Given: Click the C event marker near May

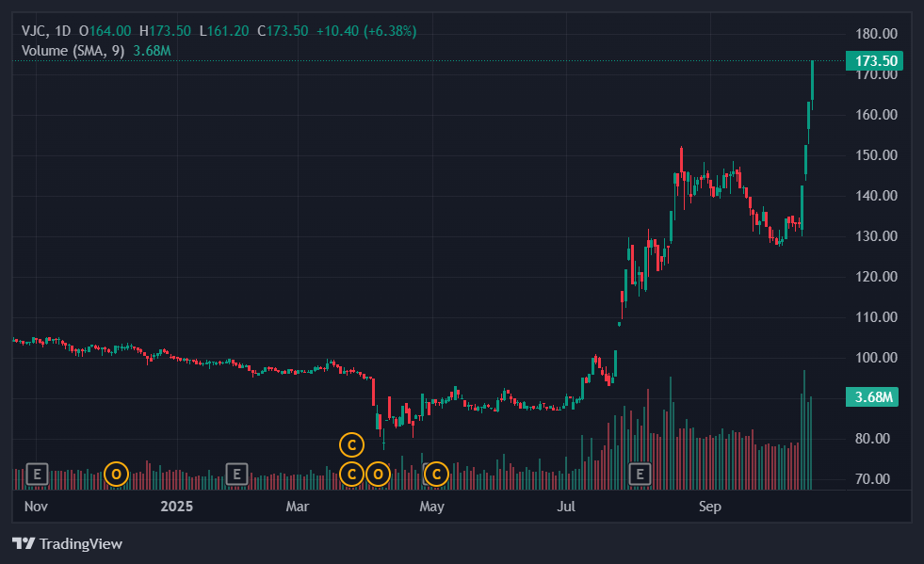Looking at the screenshot, I should click(436, 474).
